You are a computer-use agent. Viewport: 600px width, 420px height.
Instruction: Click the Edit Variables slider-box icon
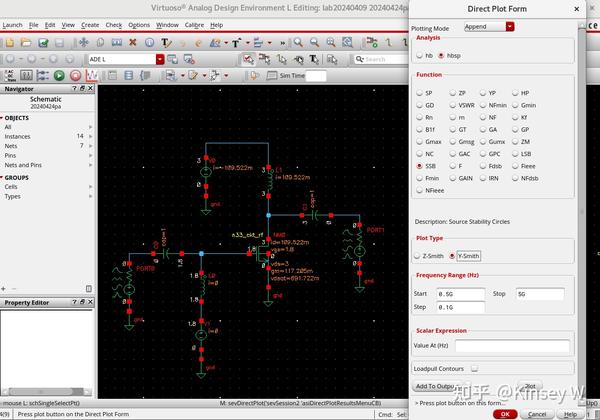[26, 75]
